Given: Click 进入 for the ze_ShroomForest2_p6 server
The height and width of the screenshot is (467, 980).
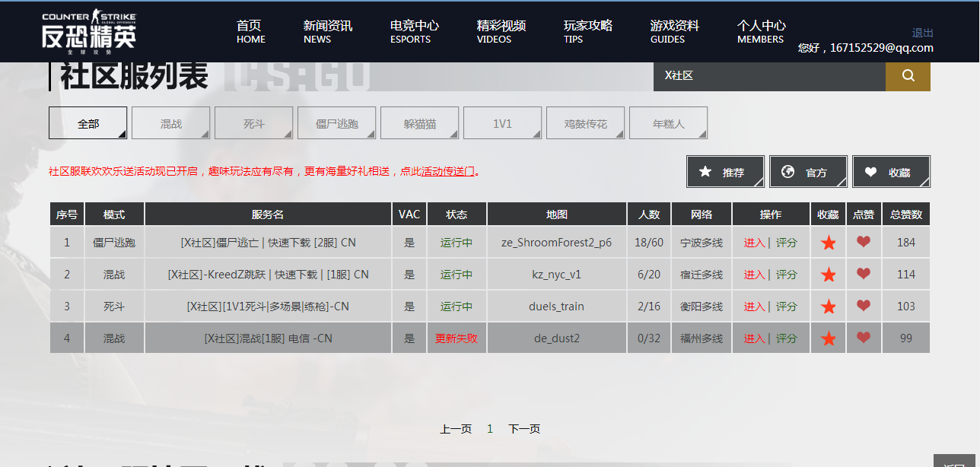Looking at the screenshot, I should [754, 243].
